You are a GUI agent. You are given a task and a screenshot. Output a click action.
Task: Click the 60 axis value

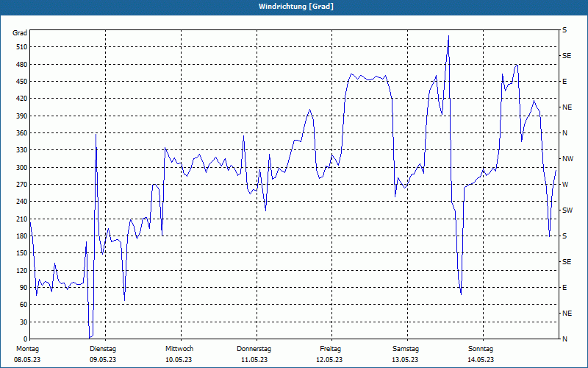[x=24, y=305]
